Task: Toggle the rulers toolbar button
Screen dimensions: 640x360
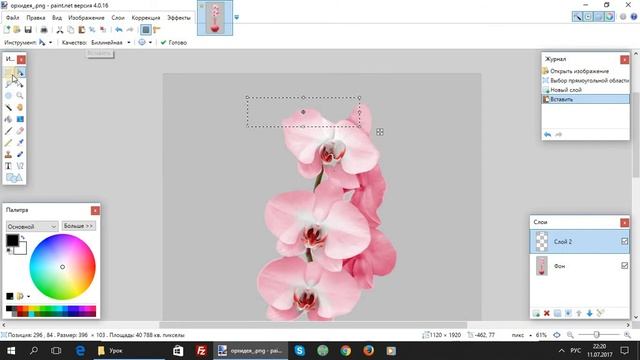Action: pos(157,30)
